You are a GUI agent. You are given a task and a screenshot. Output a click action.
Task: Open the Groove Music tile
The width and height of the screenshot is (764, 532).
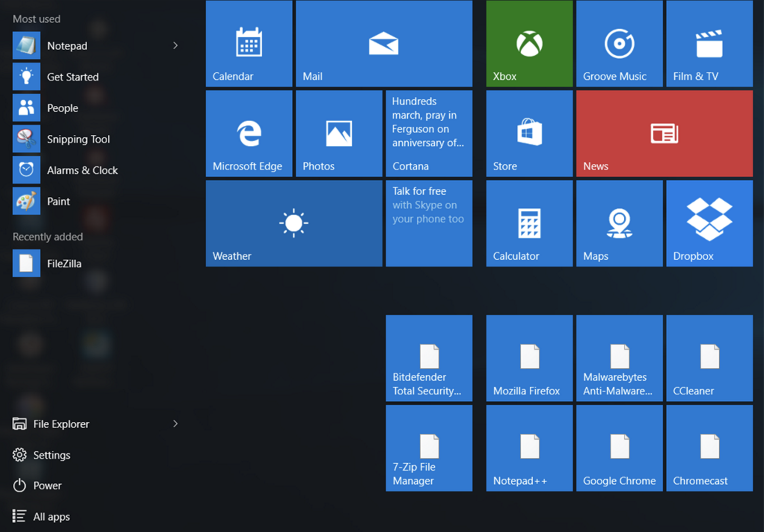pos(619,44)
